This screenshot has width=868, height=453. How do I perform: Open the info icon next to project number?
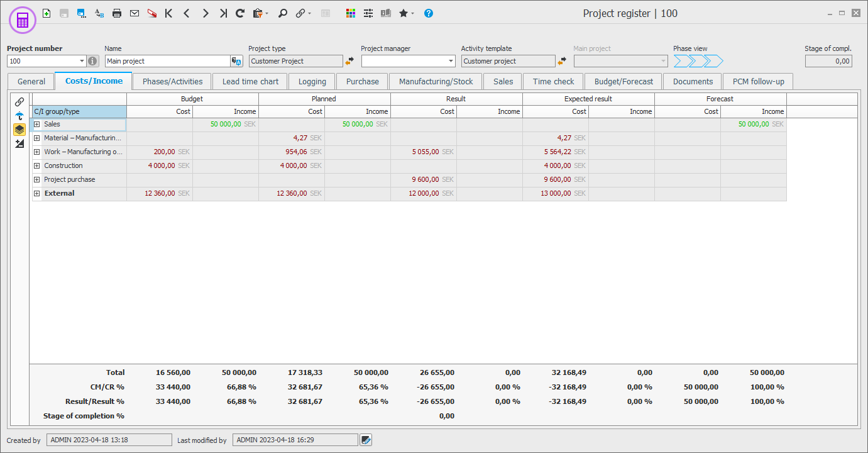93,61
